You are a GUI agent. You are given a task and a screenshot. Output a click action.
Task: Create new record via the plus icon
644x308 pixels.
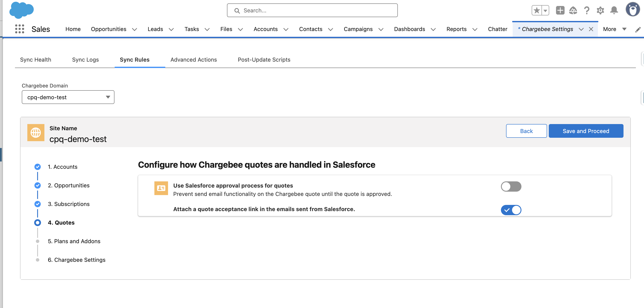click(560, 10)
